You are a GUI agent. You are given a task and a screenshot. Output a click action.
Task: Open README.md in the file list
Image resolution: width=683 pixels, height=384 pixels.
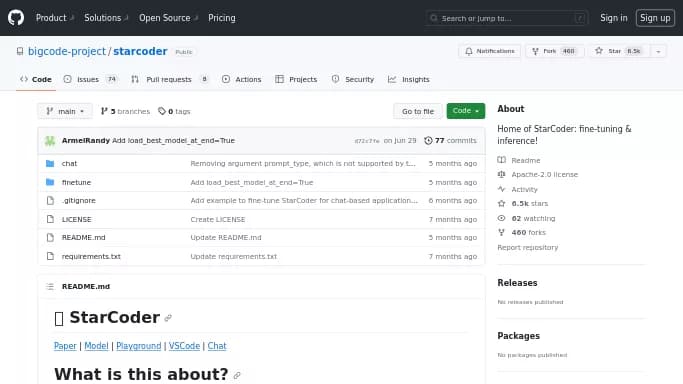[84, 238]
